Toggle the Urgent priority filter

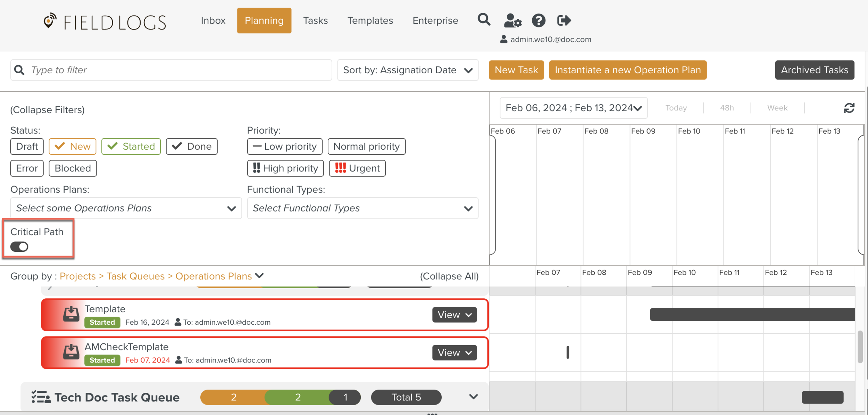pyautogui.click(x=357, y=168)
